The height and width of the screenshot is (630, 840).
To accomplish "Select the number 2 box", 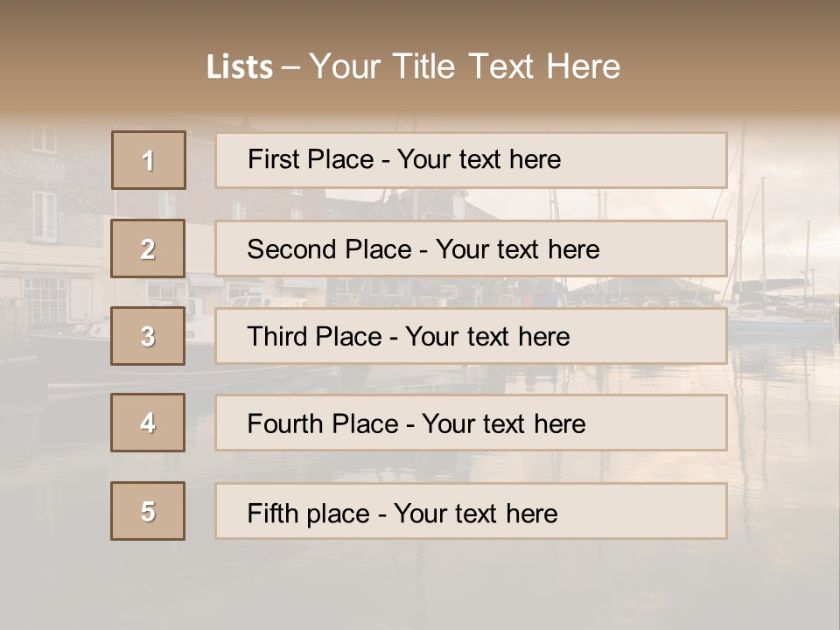I will coord(148,248).
